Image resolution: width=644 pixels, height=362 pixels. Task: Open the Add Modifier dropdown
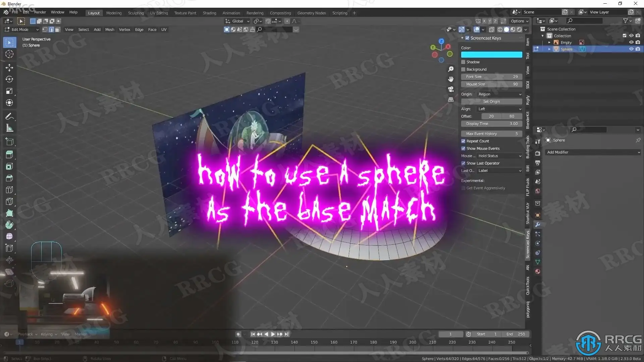(x=593, y=152)
